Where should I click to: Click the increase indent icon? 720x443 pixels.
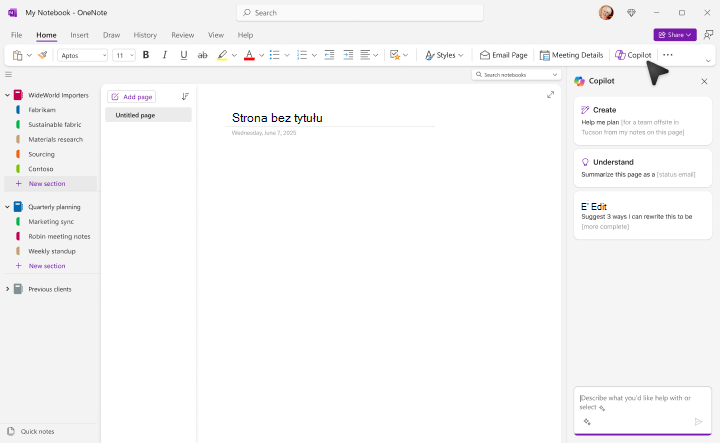click(348, 55)
